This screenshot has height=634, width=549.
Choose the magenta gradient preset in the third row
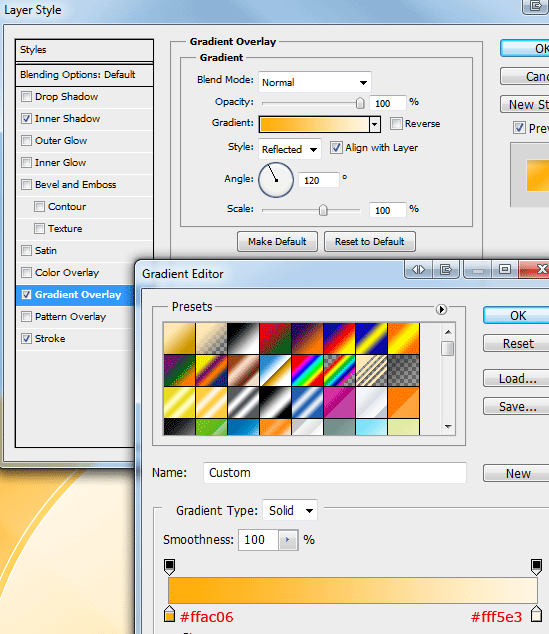click(340, 402)
